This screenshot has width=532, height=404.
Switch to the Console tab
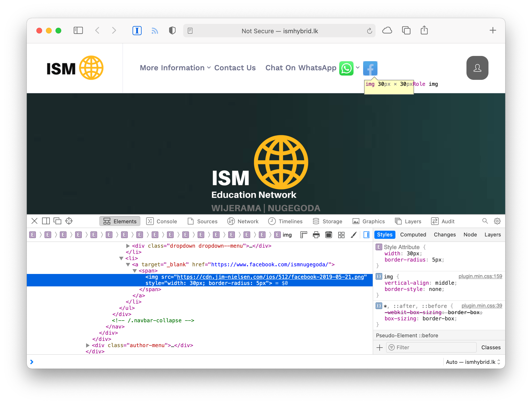pos(162,221)
